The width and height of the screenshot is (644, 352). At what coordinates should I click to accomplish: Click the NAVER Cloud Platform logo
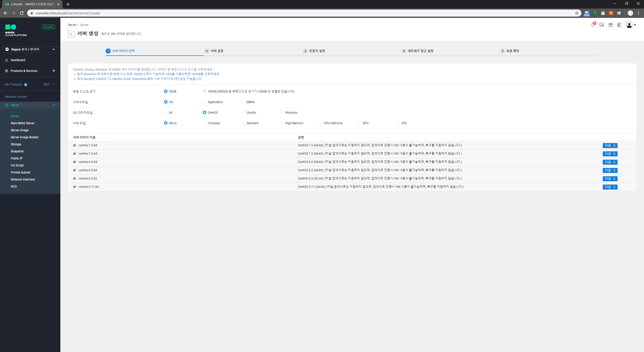click(16, 30)
